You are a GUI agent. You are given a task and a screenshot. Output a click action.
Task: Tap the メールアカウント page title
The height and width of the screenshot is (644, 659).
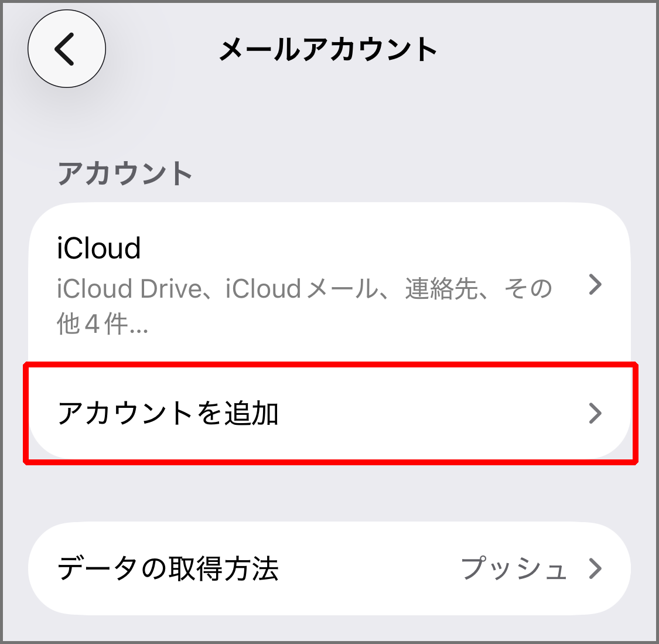tap(328, 49)
